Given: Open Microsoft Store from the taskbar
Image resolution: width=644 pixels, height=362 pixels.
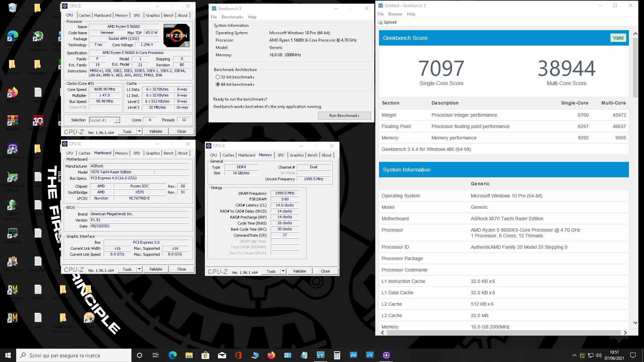Looking at the screenshot, I should click(x=205, y=355).
